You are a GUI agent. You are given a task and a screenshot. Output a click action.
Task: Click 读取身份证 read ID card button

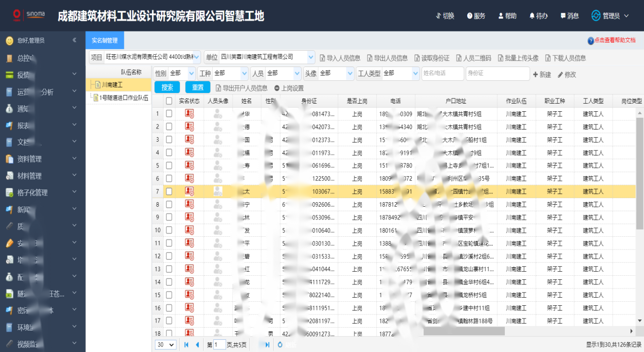(432, 58)
